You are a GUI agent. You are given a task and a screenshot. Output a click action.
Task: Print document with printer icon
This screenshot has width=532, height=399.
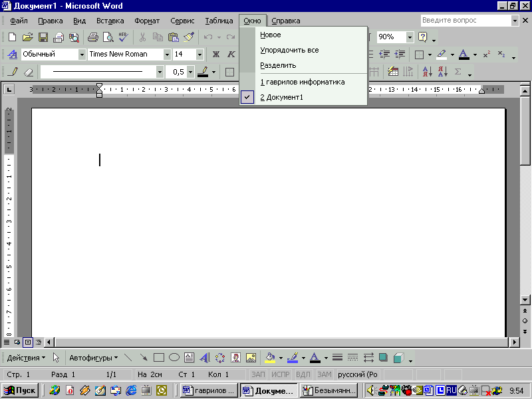pos(92,37)
